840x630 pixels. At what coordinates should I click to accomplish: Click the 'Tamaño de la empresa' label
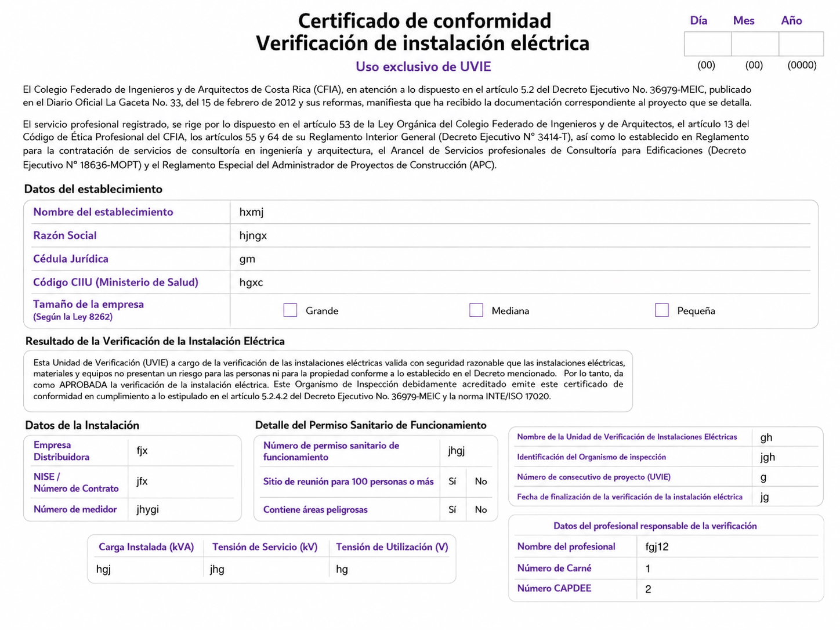[x=88, y=304]
